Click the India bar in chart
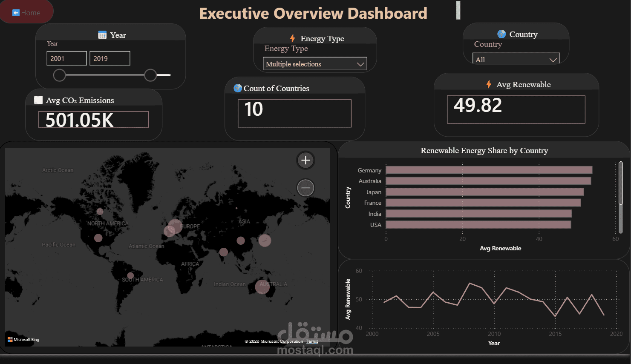The image size is (631, 364). [479, 214]
